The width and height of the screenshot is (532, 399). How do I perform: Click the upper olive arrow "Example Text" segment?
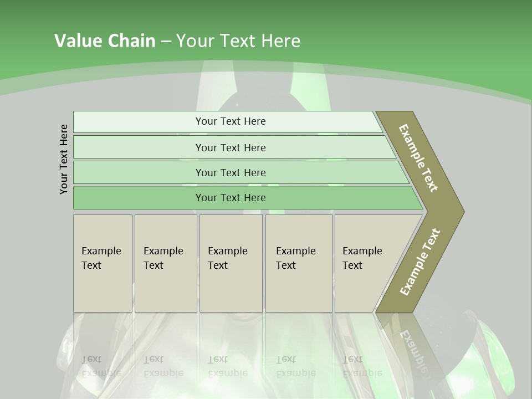(x=420, y=158)
